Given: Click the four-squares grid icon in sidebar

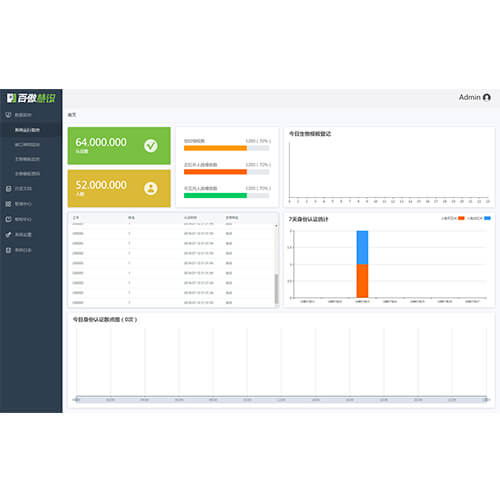Looking at the screenshot, I should (x=9, y=204).
